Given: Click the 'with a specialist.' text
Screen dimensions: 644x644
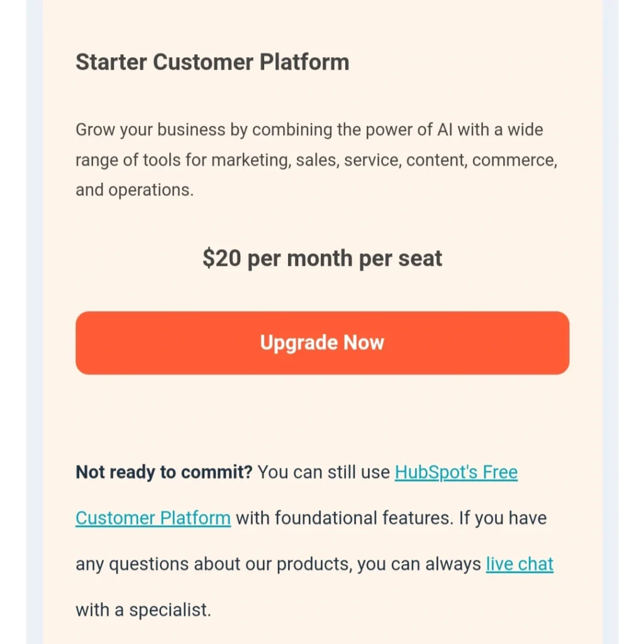Looking at the screenshot, I should 143,610.
